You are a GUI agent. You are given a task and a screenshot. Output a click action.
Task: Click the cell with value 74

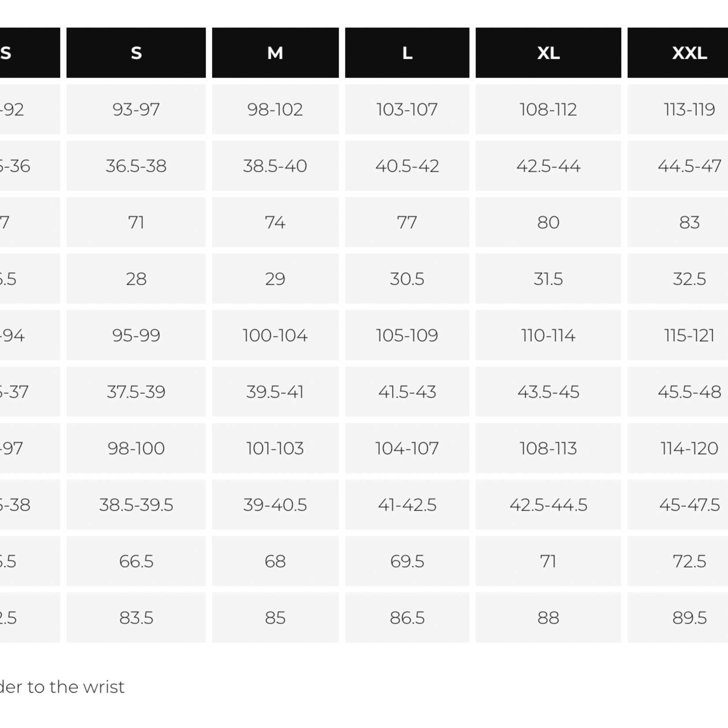click(x=275, y=222)
